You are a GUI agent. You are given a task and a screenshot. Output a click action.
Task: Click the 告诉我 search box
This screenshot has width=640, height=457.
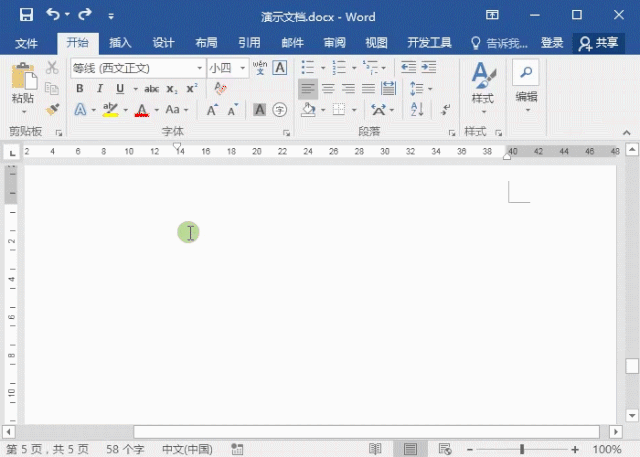(499, 43)
